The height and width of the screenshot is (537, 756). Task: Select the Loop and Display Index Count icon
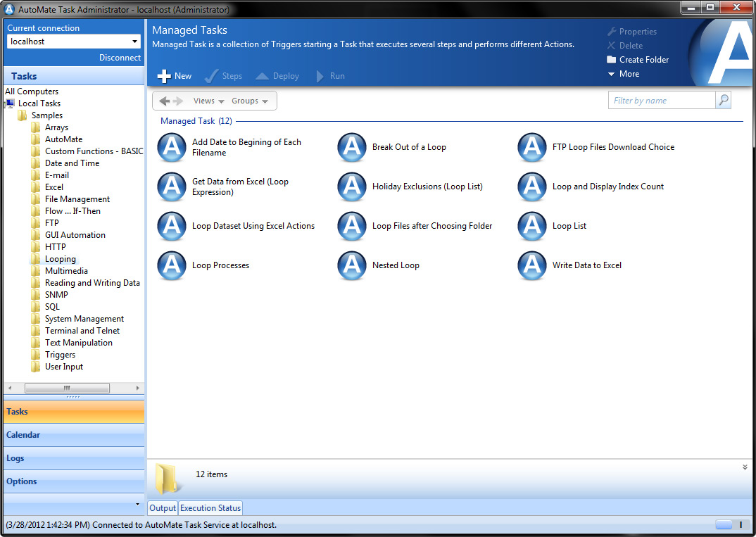coord(532,187)
